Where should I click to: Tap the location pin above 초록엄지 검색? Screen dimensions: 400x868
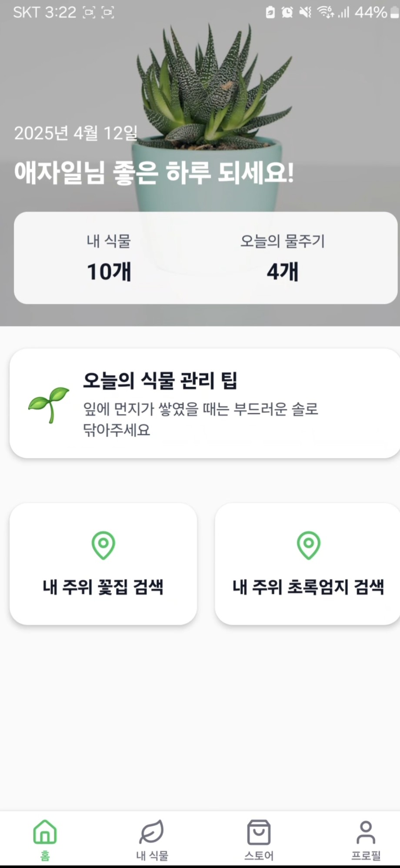pyautogui.click(x=308, y=545)
